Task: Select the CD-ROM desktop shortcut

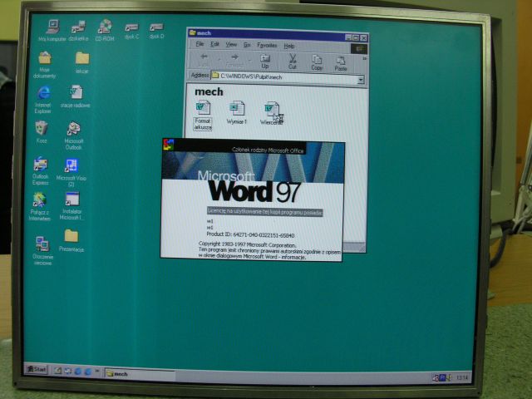Action: 105,30
